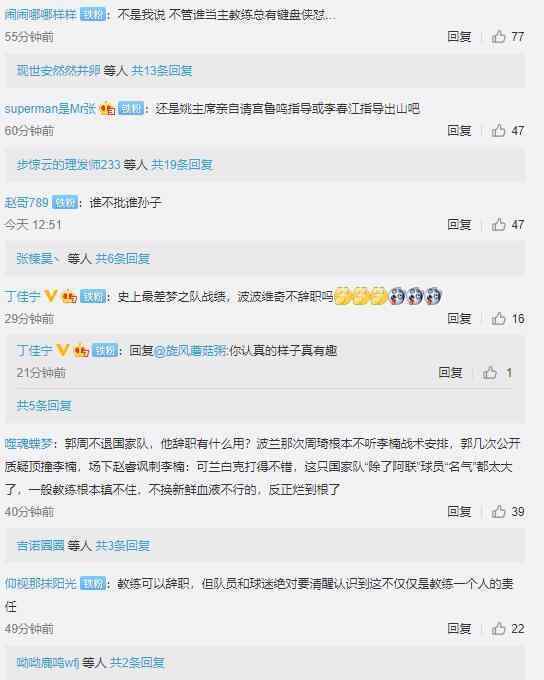Like 仰视那抹阳光's comment with 22 likes
Viewport: 544px width, 680px height.
tap(498, 628)
